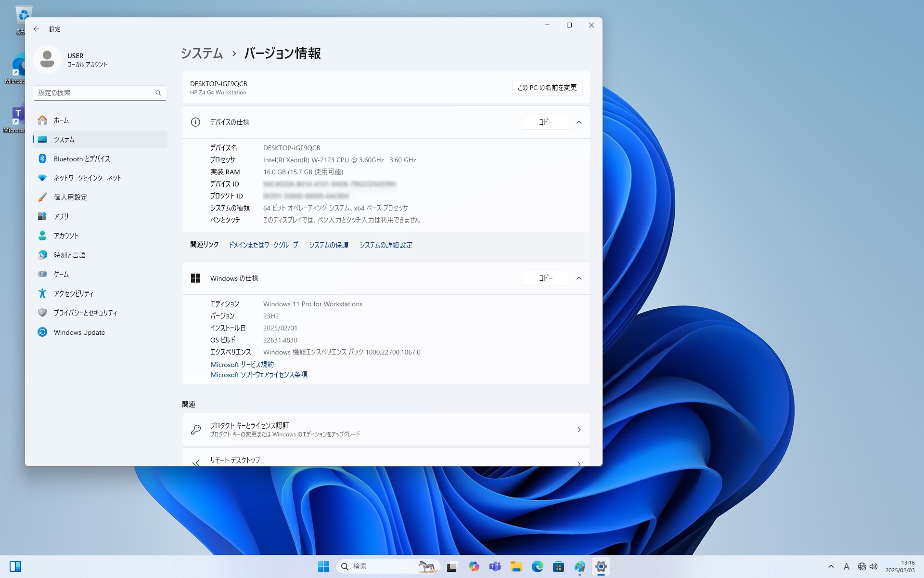The width and height of the screenshot is (924, 578).
Task: Open 個人用設定 settings
Action: (x=100, y=197)
